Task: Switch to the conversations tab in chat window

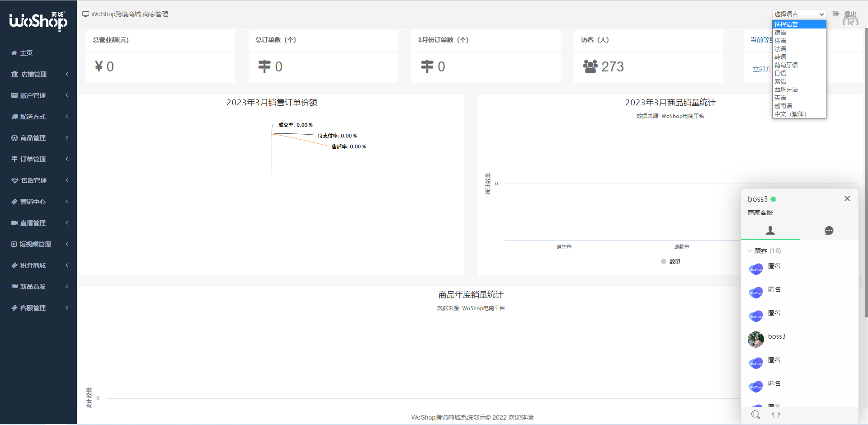Action: 829,231
